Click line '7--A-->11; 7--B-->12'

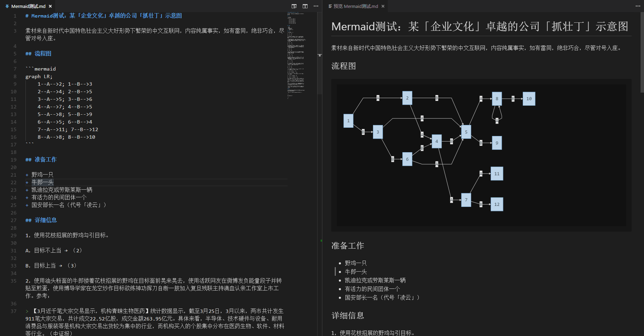(x=68, y=129)
